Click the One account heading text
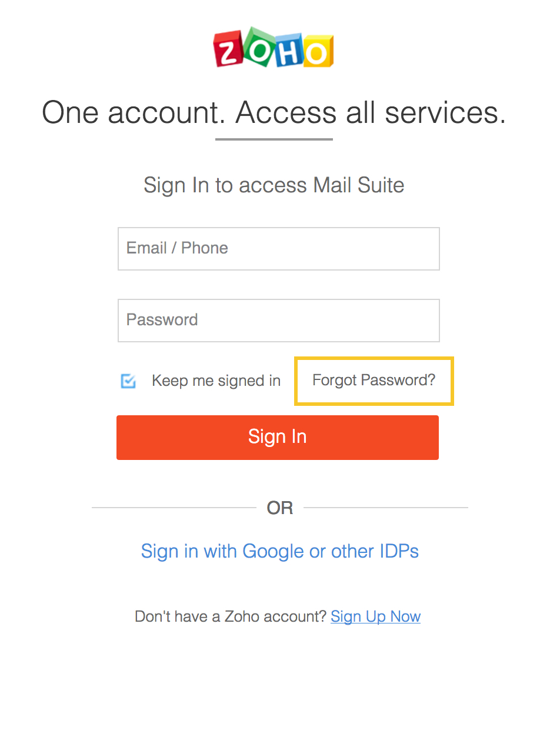 [x=274, y=112]
